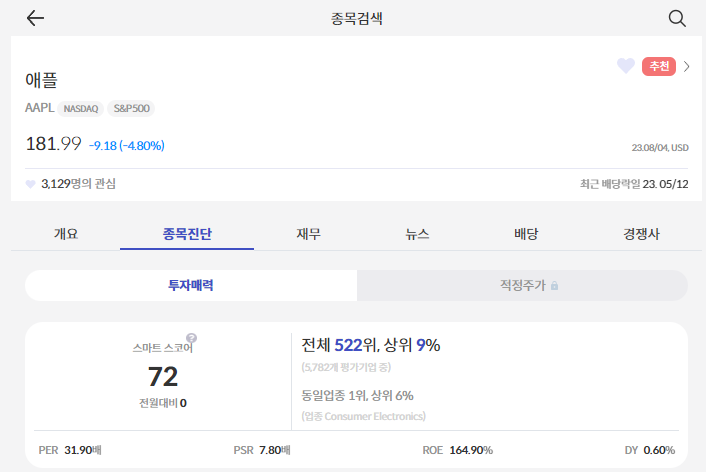This screenshot has height=472, width=706.
Task: Click the red 추천 badge
Action: (x=659, y=66)
